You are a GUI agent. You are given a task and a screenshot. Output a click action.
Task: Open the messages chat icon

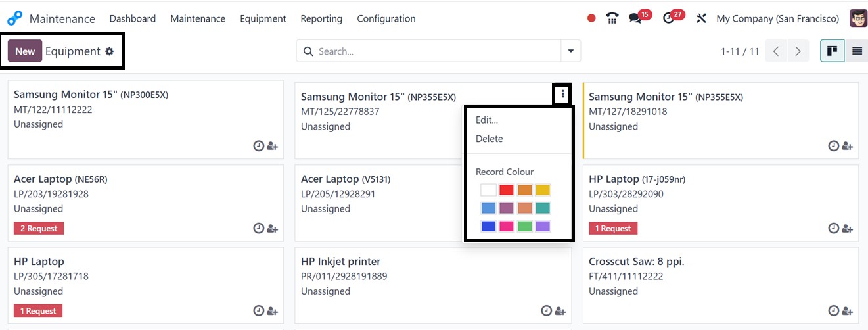(x=635, y=18)
